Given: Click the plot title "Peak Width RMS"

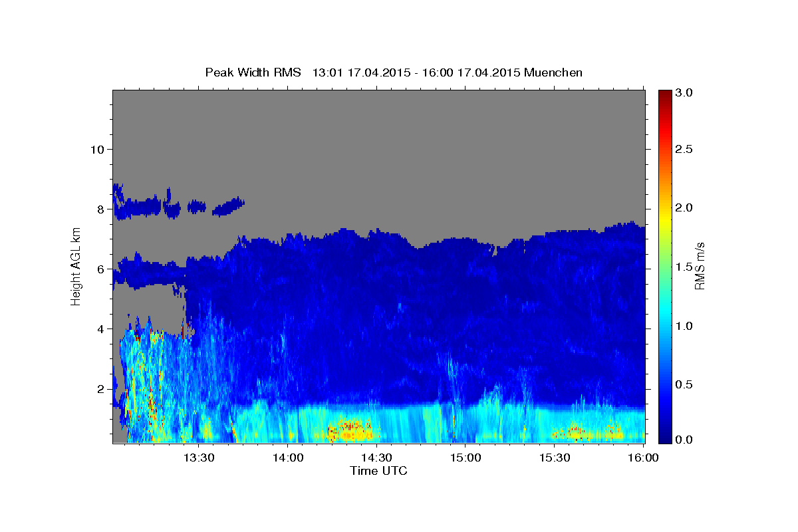Looking at the screenshot, I should 253,72.
